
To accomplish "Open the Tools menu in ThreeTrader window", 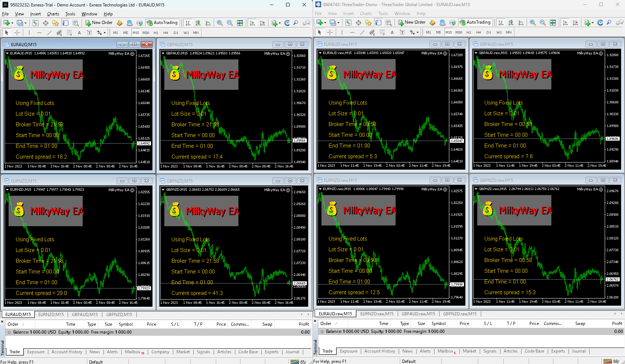I will click(x=383, y=14).
